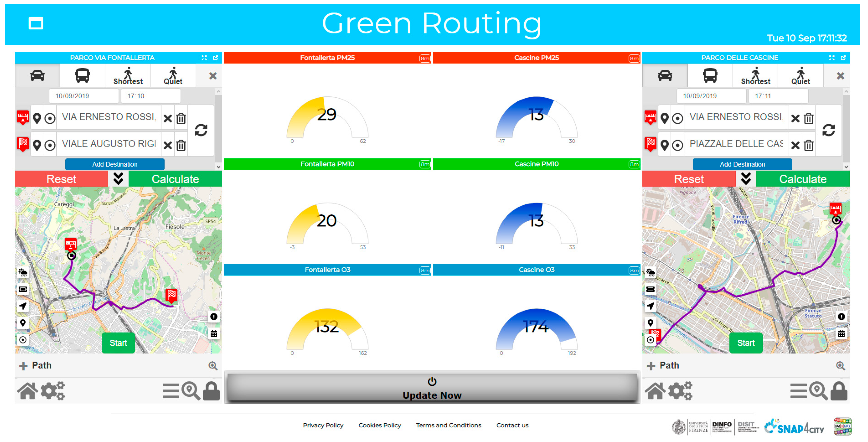The image size is (868, 442).
Task: Select car mode in Fontallerta panel
Action: tap(37, 75)
